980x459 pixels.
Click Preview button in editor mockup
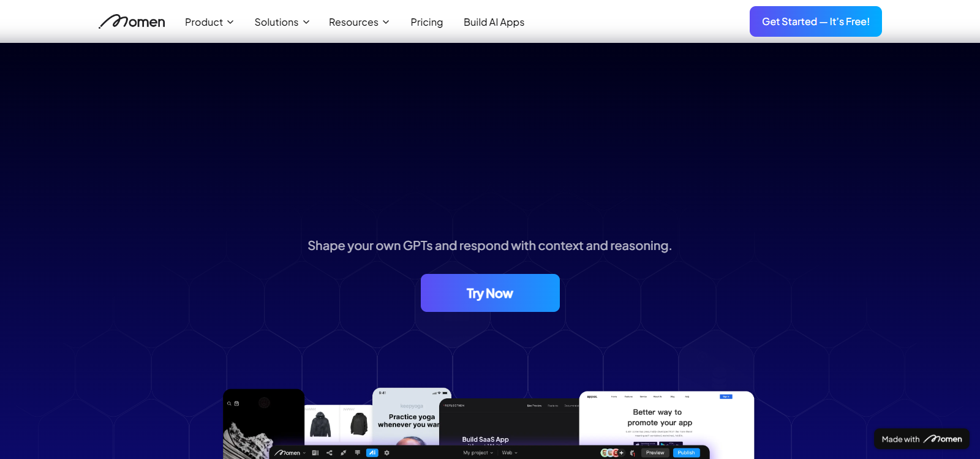(655, 453)
